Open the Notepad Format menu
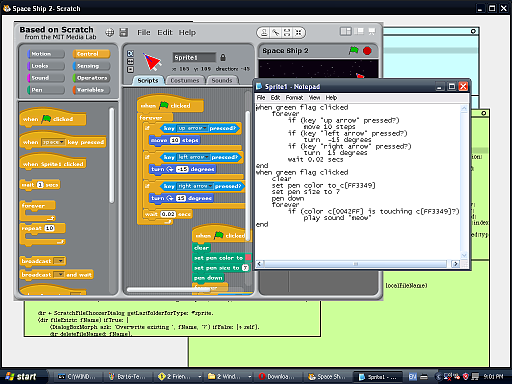Viewport: 512px width, 384px height. pos(294,98)
